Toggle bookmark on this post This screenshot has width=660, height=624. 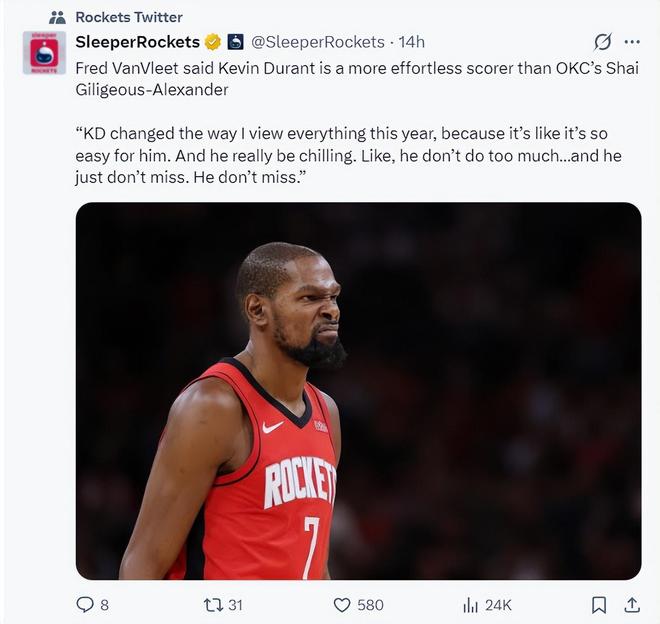coord(599,605)
